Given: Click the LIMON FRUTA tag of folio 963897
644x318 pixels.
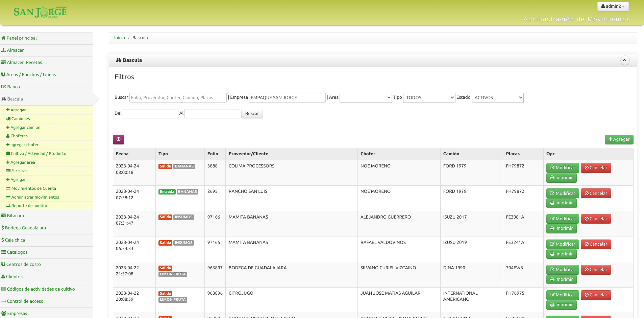Looking at the screenshot, I should [173, 274].
